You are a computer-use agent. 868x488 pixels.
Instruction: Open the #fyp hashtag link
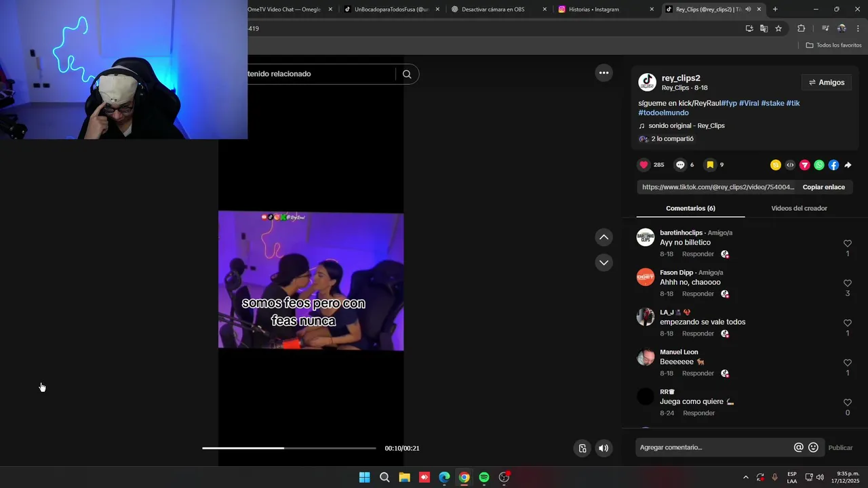tap(728, 103)
